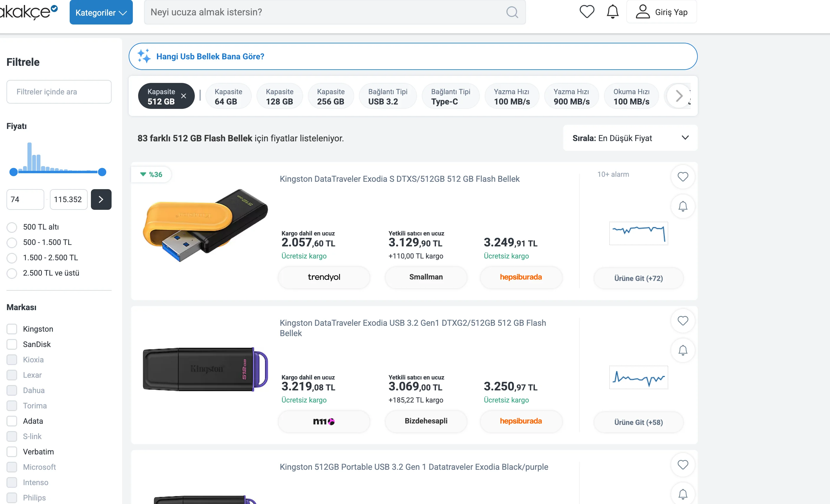Screen dimensions: 830x504
Task: Select the Kapasite 256 GB filter chip
Action: [331, 96]
